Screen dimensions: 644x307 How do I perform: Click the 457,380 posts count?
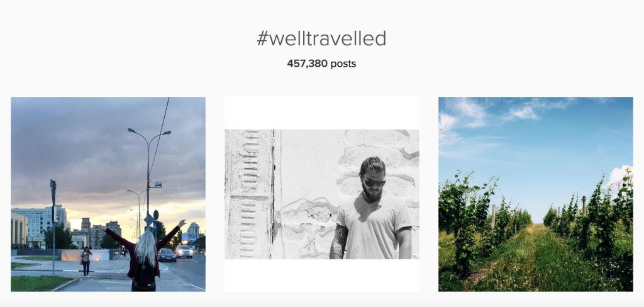point(321,64)
